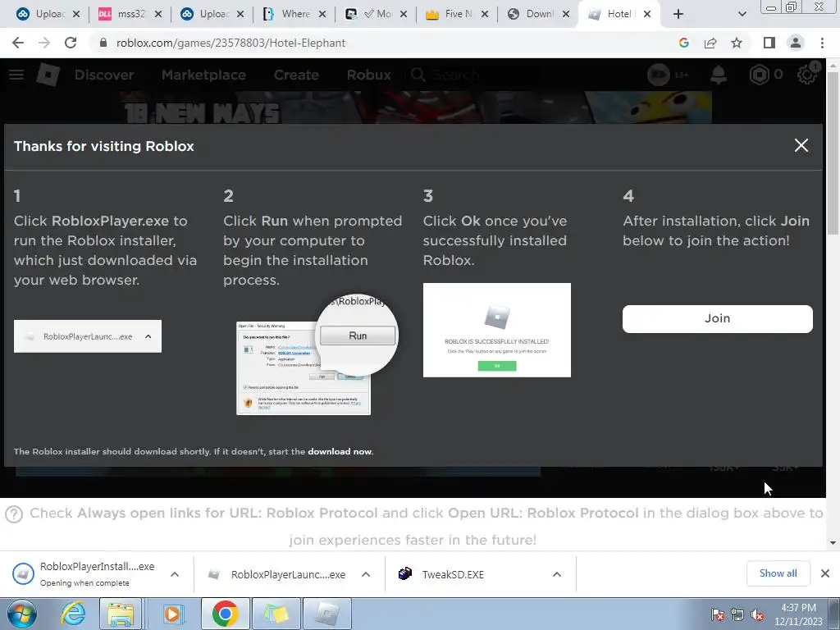840x630 pixels.
Task: Open the Google icon in address bar
Action: [683, 43]
